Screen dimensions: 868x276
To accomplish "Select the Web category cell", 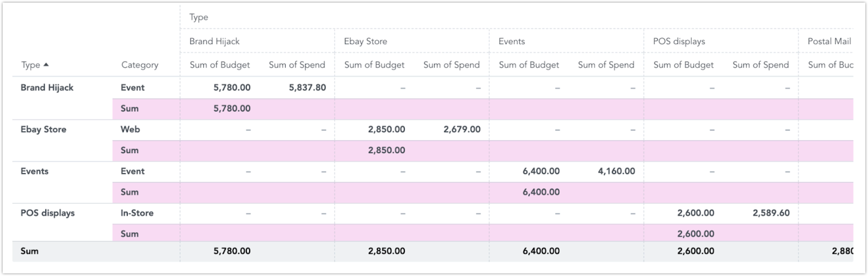I will 130,129.
